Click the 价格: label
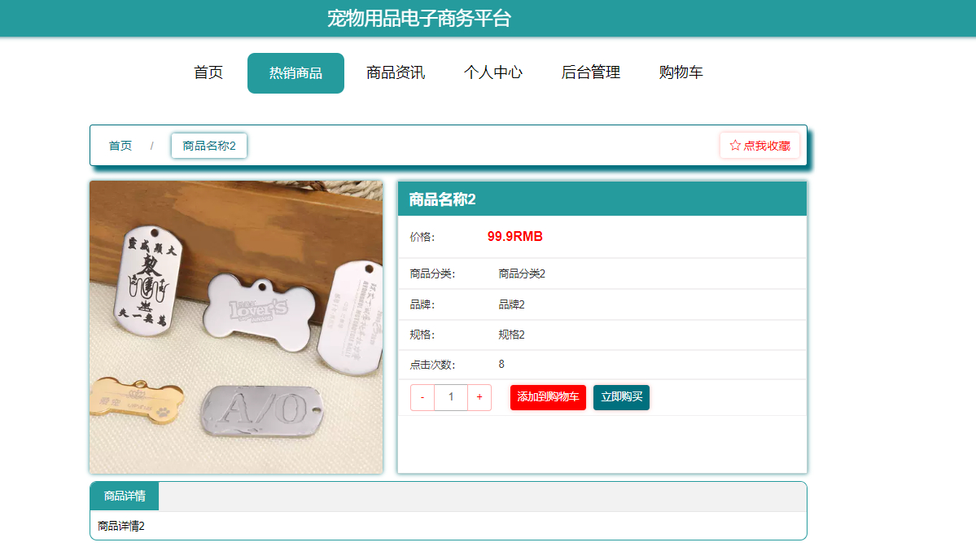Image resolution: width=976 pixels, height=560 pixels. (x=422, y=237)
